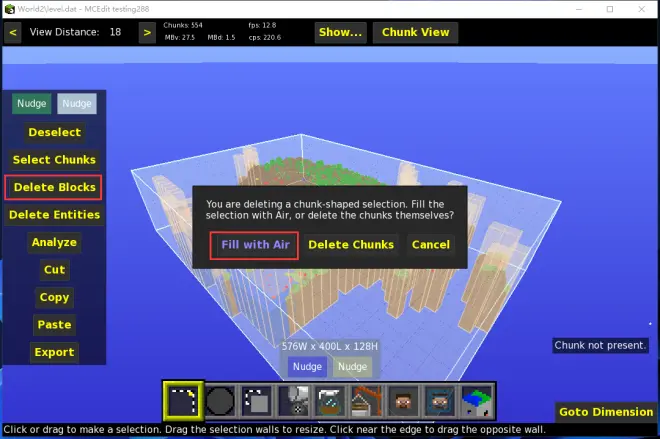This screenshot has height=439, width=660.
Task: Click the 'Chunk not present.' tooltip
Action: (600, 345)
